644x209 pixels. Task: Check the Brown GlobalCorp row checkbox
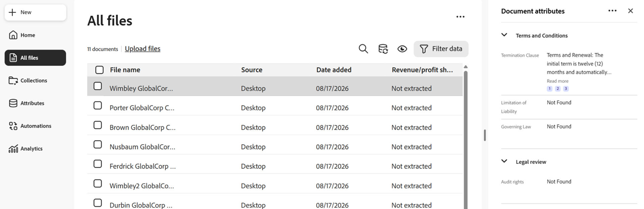pos(98,125)
